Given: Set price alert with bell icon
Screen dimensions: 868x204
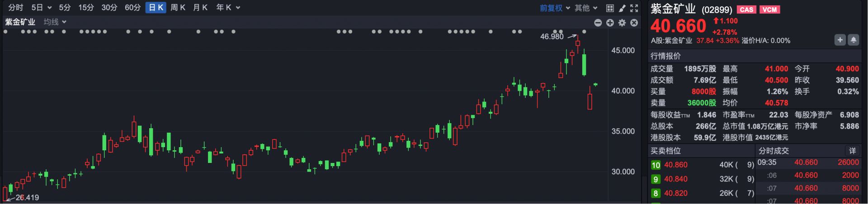Looking at the screenshot, I should pos(853,40).
